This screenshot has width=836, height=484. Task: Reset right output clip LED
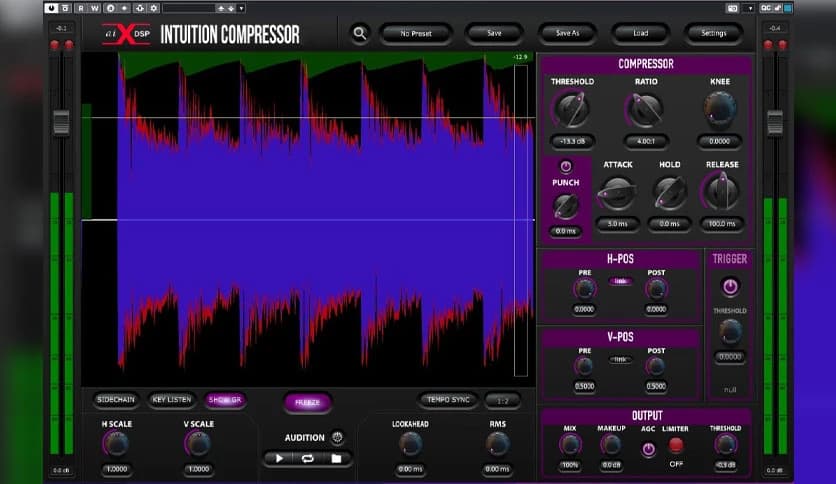(782, 45)
